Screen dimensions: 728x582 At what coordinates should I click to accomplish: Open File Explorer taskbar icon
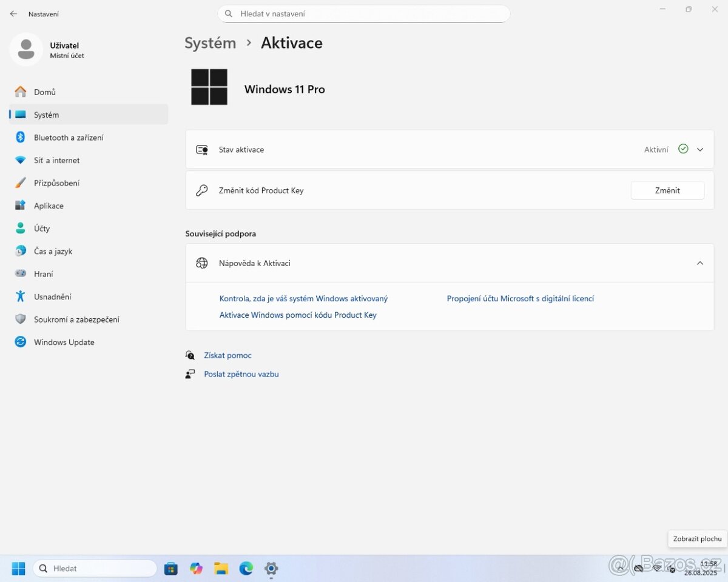[221, 569]
